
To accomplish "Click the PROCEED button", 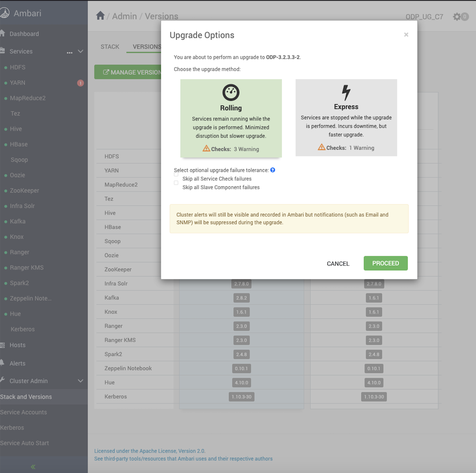I will point(386,263).
